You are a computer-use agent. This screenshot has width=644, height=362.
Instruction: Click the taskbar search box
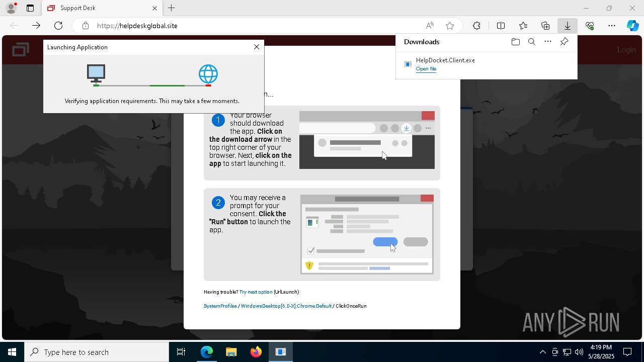pos(97,352)
